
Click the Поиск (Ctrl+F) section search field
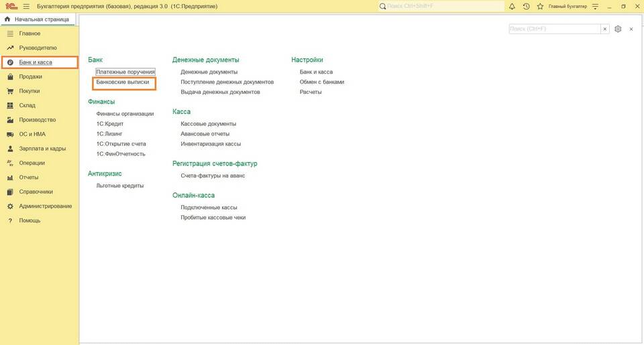554,29
